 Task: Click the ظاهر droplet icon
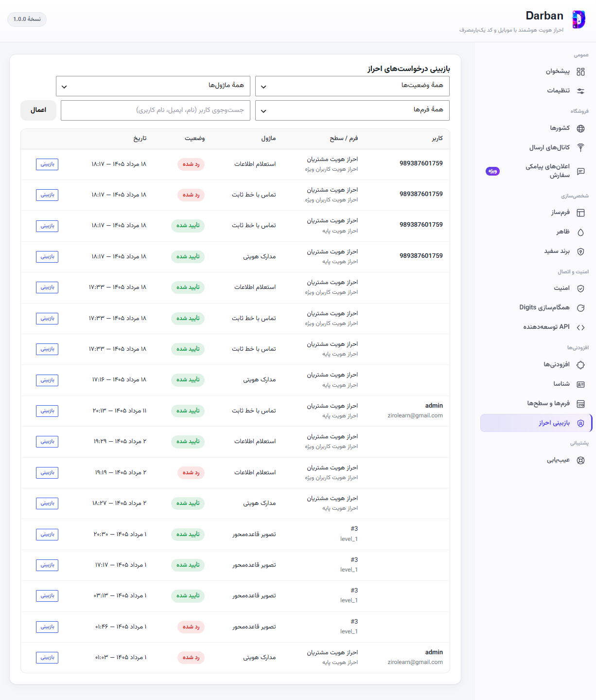(580, 232)
